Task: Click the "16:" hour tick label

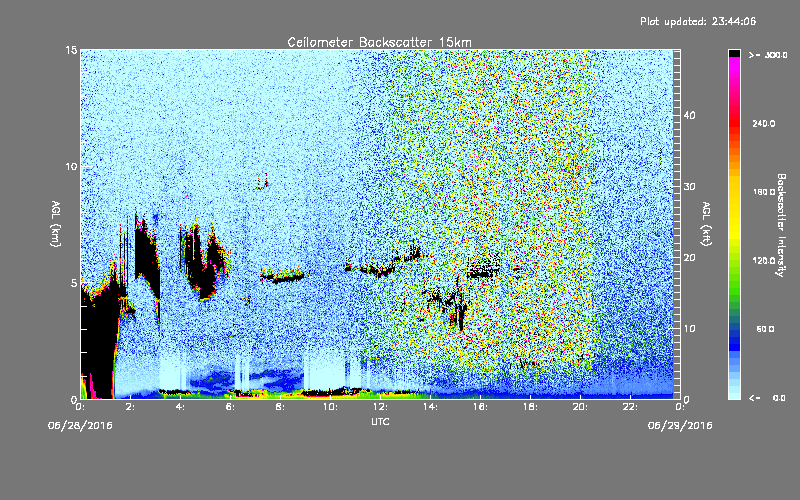Action: 480,407
